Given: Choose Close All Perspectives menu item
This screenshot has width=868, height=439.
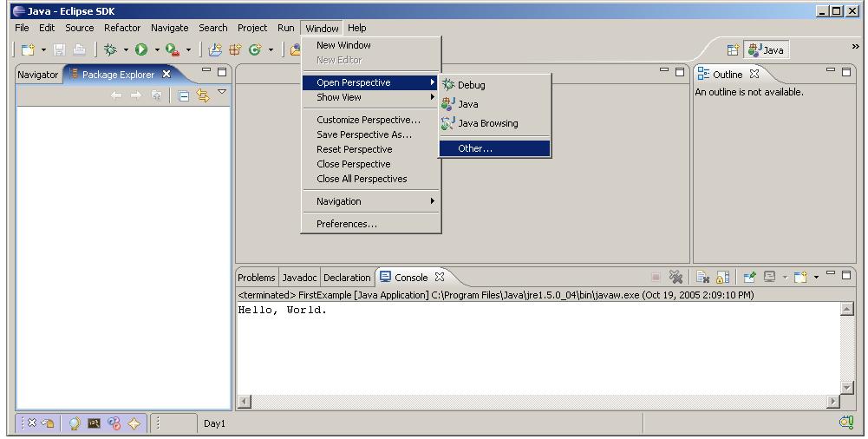Looking at the screenshot, I should (371, 179).
